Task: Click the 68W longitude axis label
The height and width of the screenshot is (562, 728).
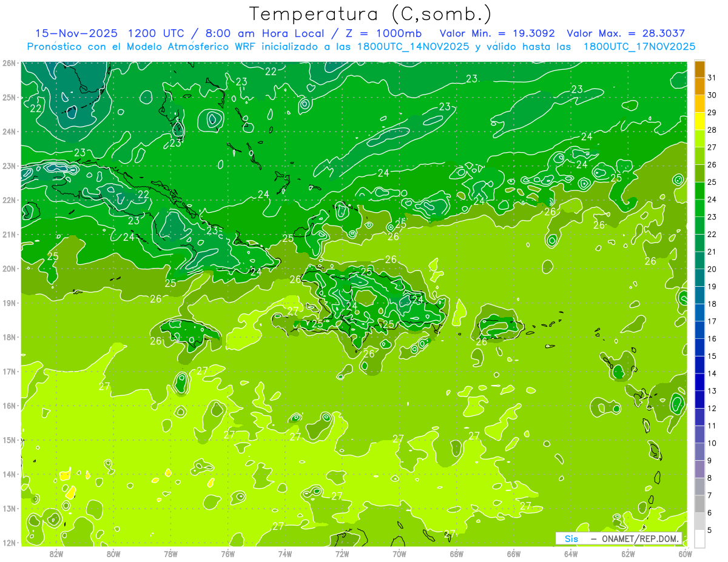Action: coord(457,554)
